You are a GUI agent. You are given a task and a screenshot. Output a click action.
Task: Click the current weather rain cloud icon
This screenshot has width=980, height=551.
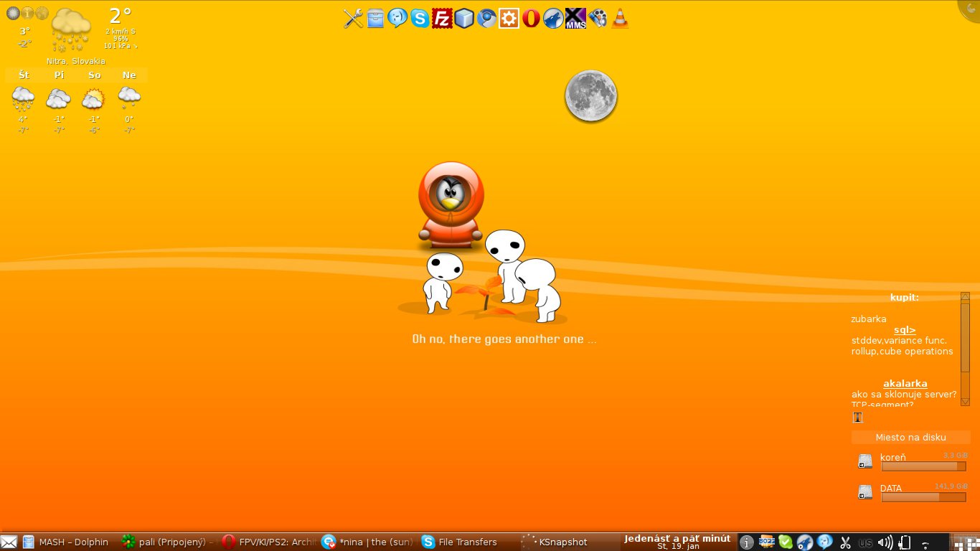point(71,29)
